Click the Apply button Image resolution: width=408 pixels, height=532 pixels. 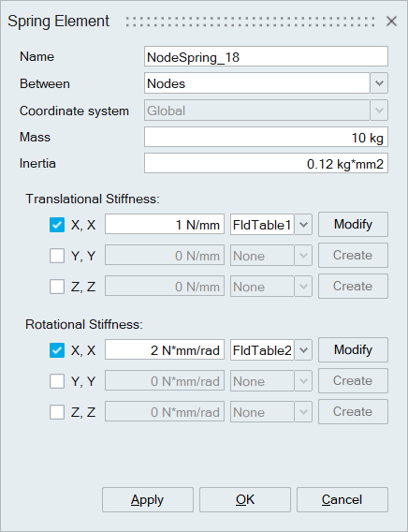[x=148, y=500]
